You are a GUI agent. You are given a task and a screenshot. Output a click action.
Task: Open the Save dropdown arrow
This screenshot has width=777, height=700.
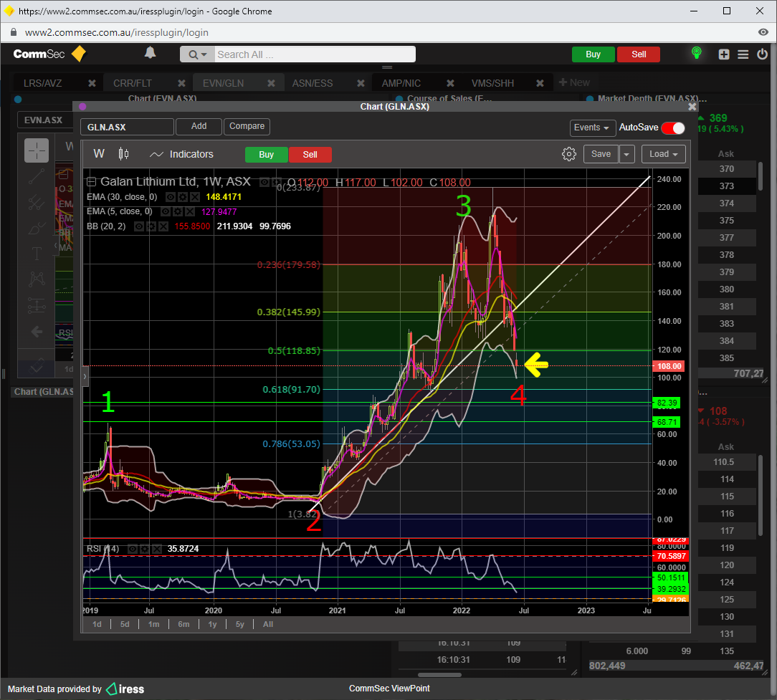626,154
